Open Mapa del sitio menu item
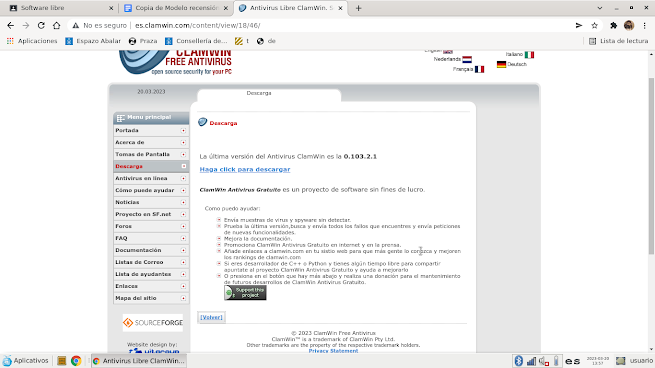The image size is (655, 368). click(x=151, y=298)
